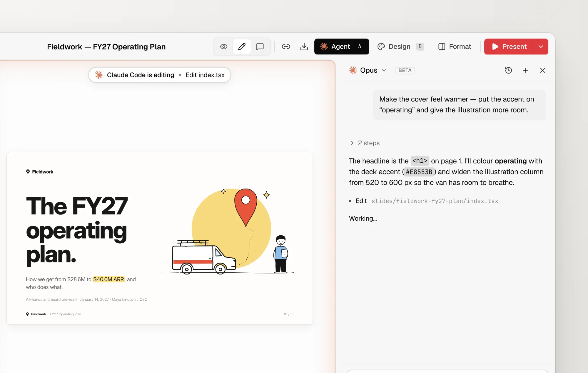Open the Format panel
This screenshot has width=588, height=373.
(x=455, y=46)
